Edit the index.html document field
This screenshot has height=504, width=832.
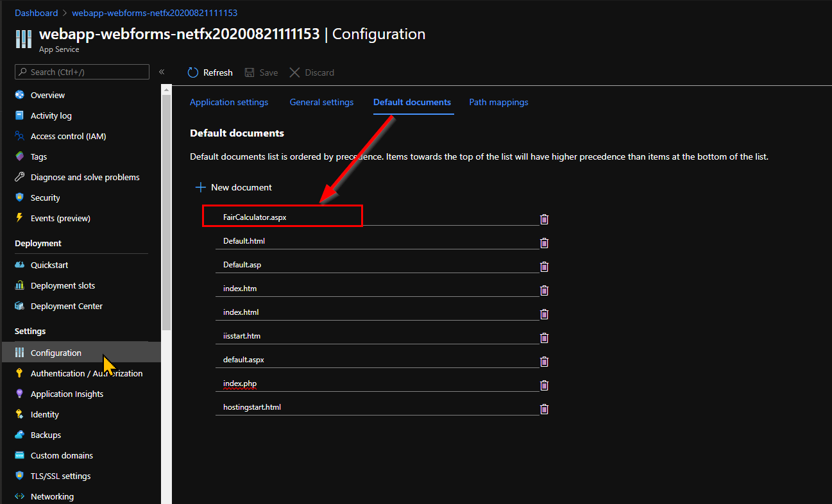click(x=377, y=312)
